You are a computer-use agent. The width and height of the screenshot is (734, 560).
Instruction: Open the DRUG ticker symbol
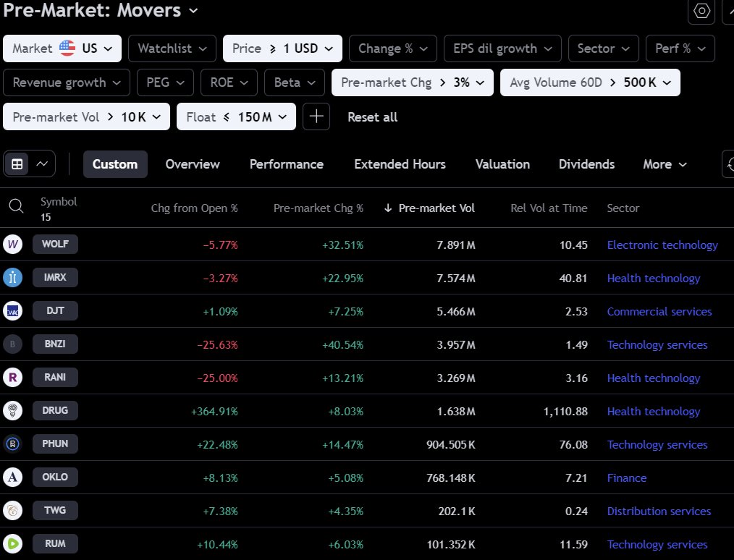pyautogui.click(x=55, y=410)
